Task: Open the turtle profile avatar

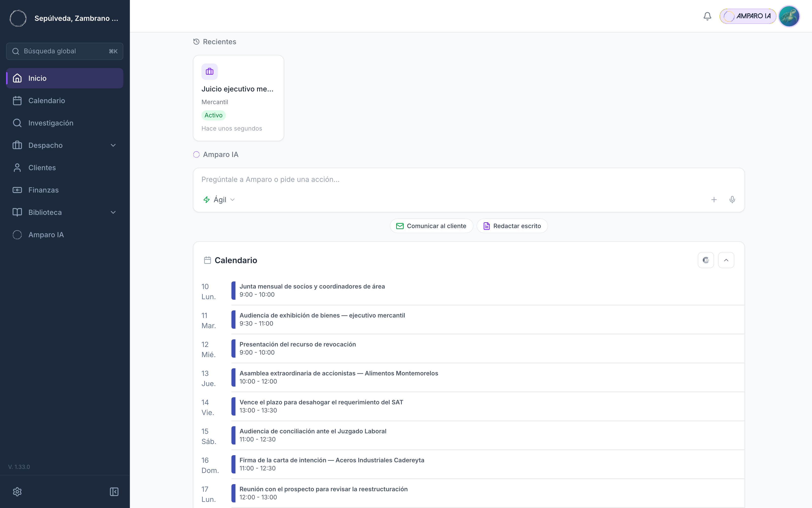Action: (789, 16)
